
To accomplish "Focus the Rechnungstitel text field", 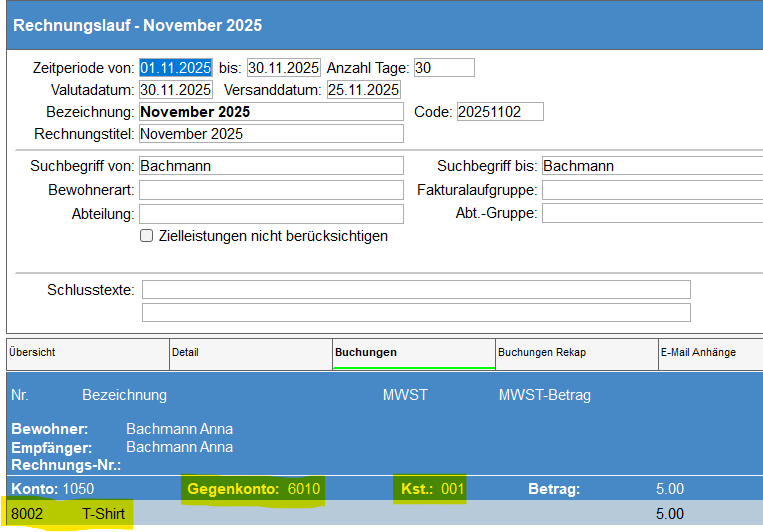I will point(271,134).
